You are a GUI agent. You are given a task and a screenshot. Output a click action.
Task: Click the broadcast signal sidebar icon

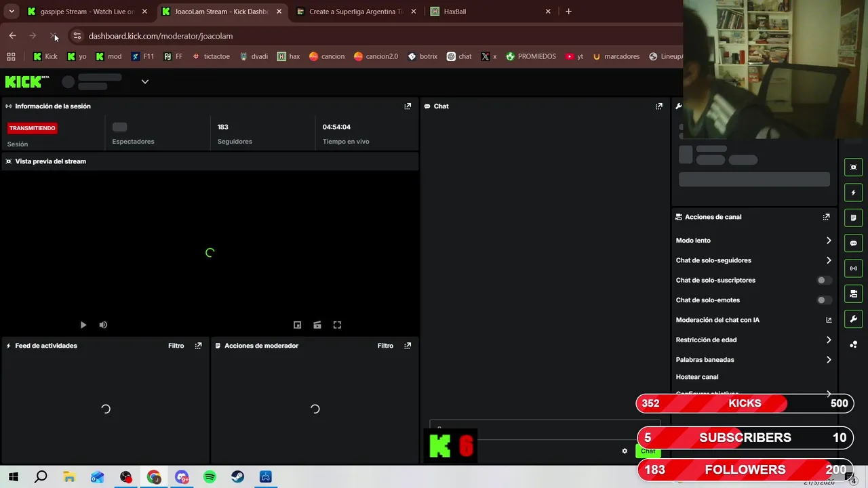pyautogui.click(x=853, y=268)
